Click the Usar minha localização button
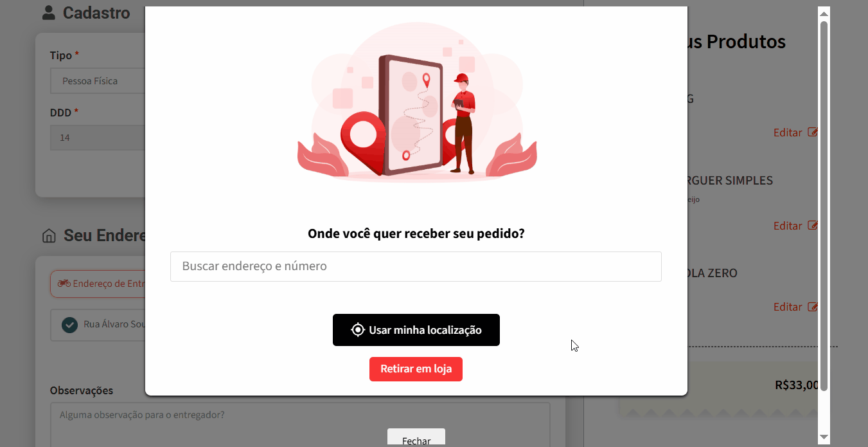The image size is (868, 447). pos(416,330)
